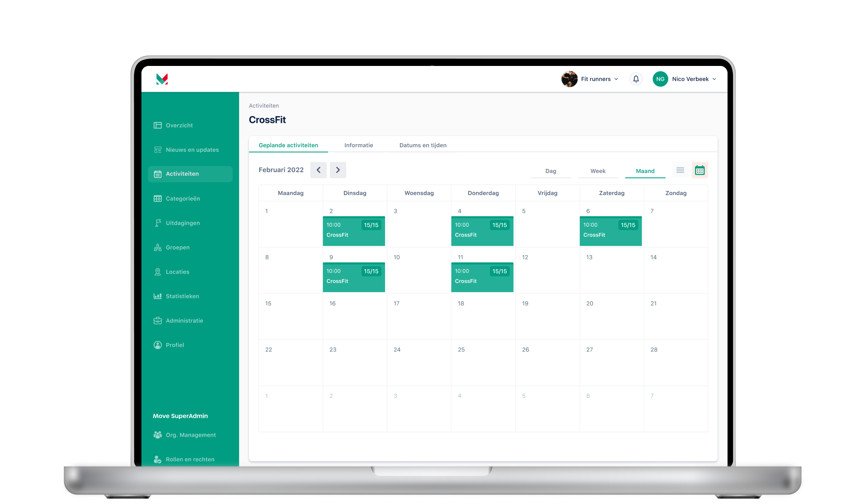Advance to next month arrow
This screenshot has width=864, height=504.
click(338, 170)
